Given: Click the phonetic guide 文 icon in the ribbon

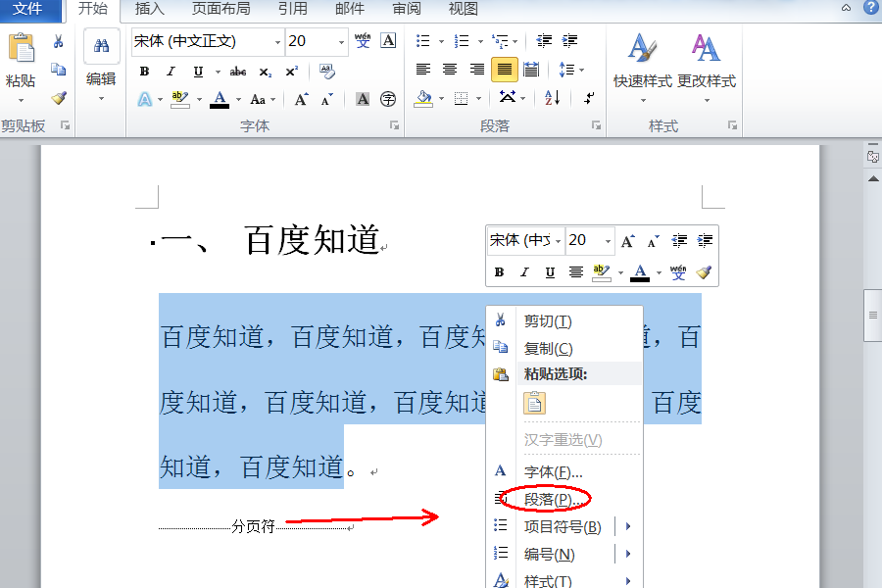Looking at the screenshot, I should click(x=363, y=40).
